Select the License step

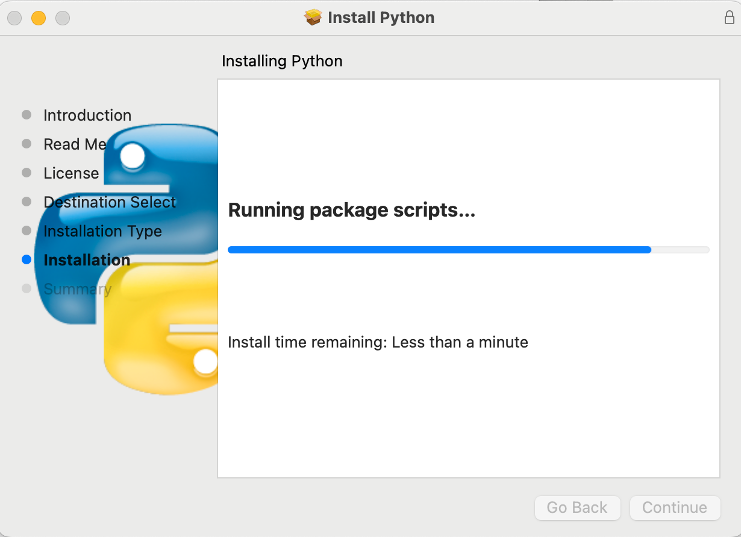tap(71, 173)
